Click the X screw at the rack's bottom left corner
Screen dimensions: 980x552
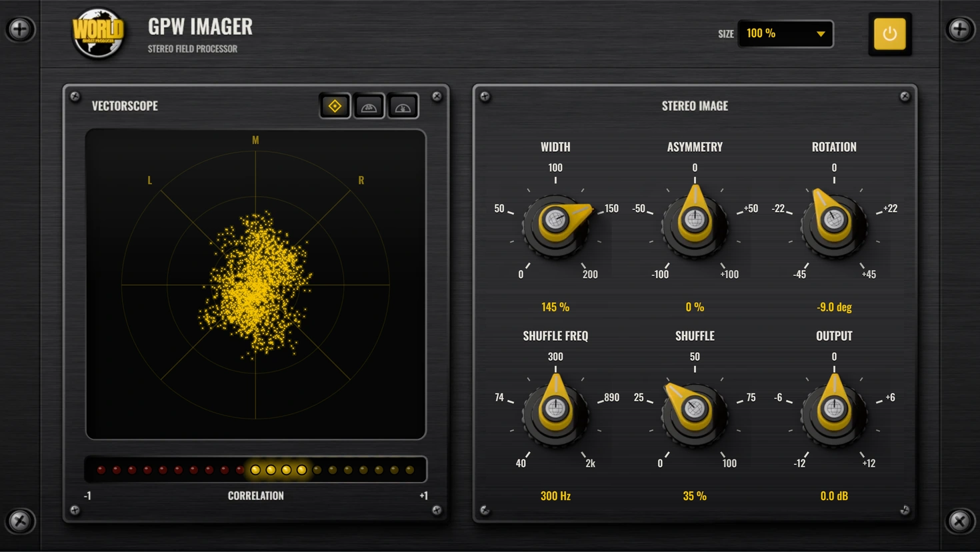pos(20,521)
